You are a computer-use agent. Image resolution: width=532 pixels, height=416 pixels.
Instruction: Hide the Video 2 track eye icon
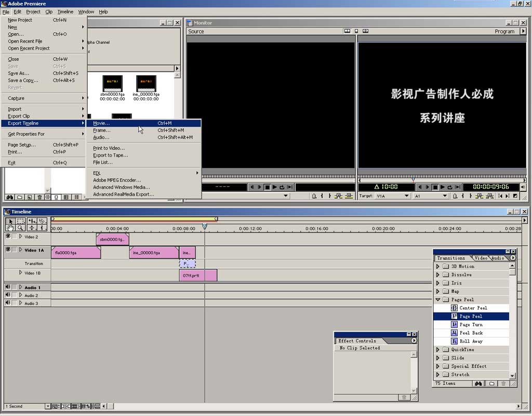[8, 237]
